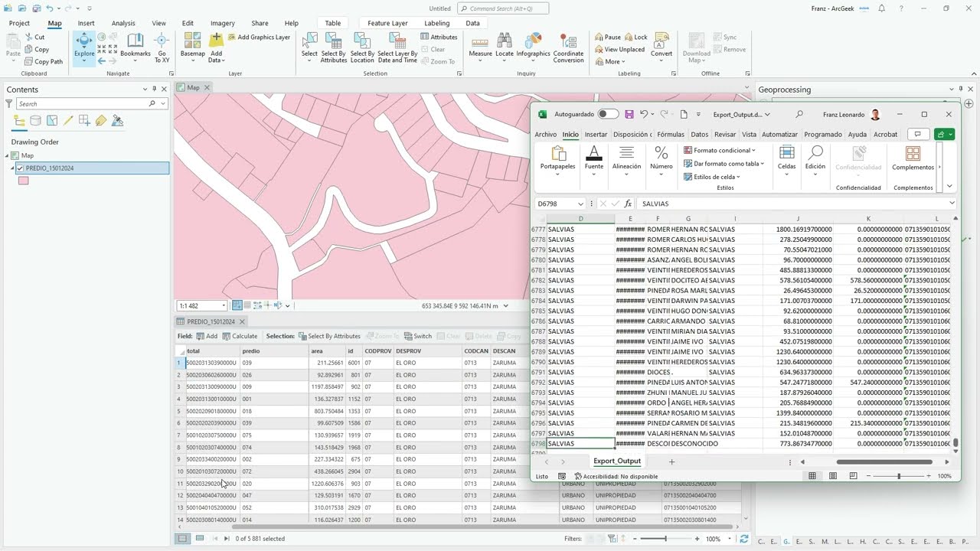This screenshot has height=551, width=980.
Task: Click the Calculate field button in table
Action: (240, 336)
